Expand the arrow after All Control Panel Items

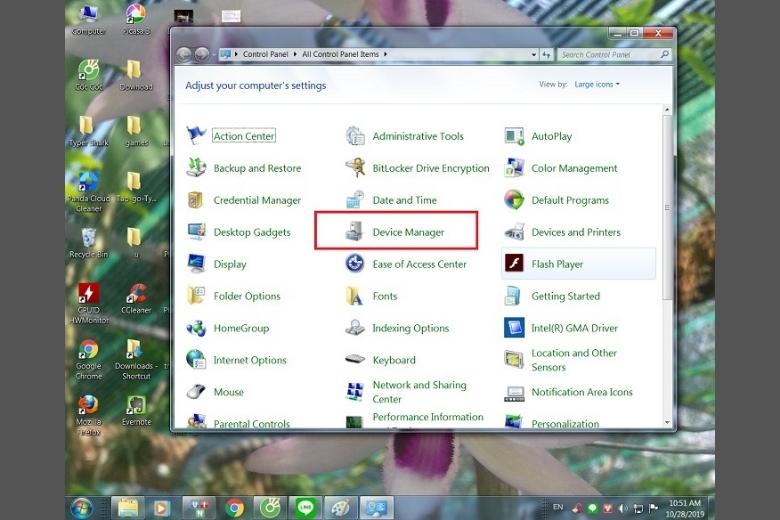(385, 54)
